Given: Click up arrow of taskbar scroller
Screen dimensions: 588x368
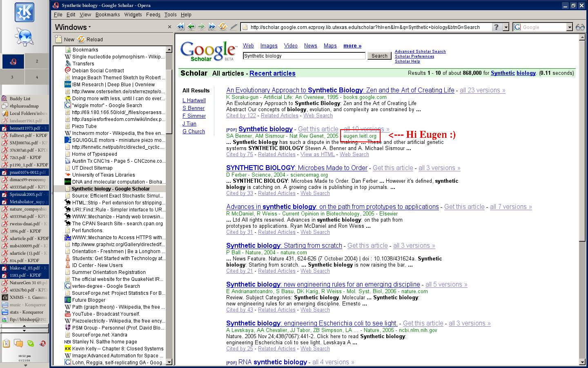Looking at the screenshot, I should coord(24,326).
